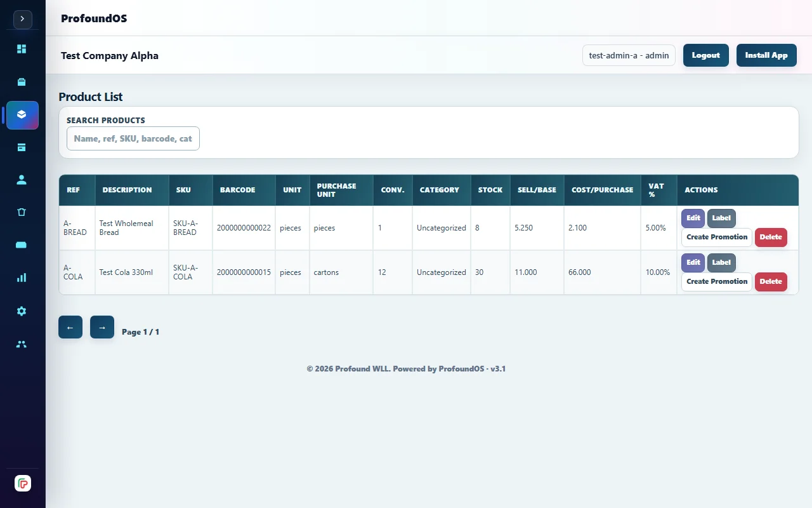The width and height of the screenshot is (812, 508).
Task: Delete the Test Wholemeal Bread product
Action: pos(771,237)
